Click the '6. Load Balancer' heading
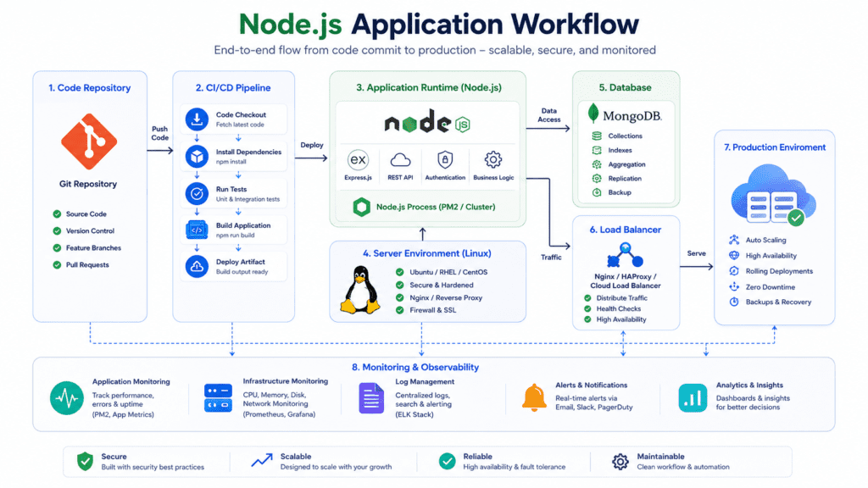The height and width of the screenshot is (488, 868). [626, 230]
